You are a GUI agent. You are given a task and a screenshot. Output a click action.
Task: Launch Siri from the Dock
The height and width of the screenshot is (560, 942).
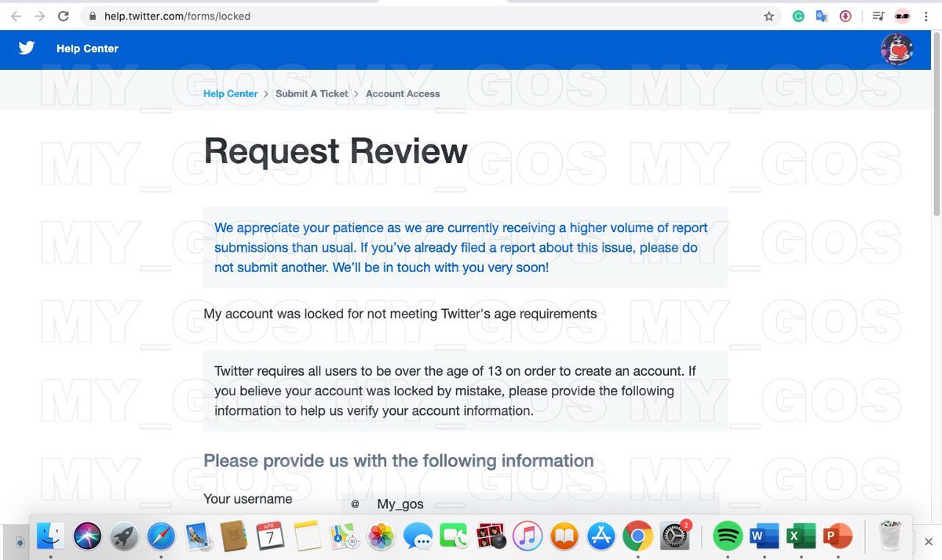click(x=88, y=536)
